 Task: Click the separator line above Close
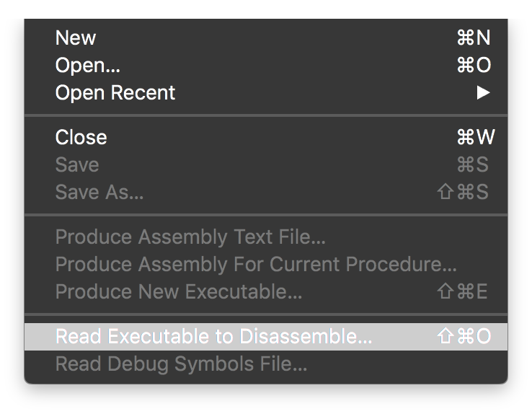tap(266, 115)
